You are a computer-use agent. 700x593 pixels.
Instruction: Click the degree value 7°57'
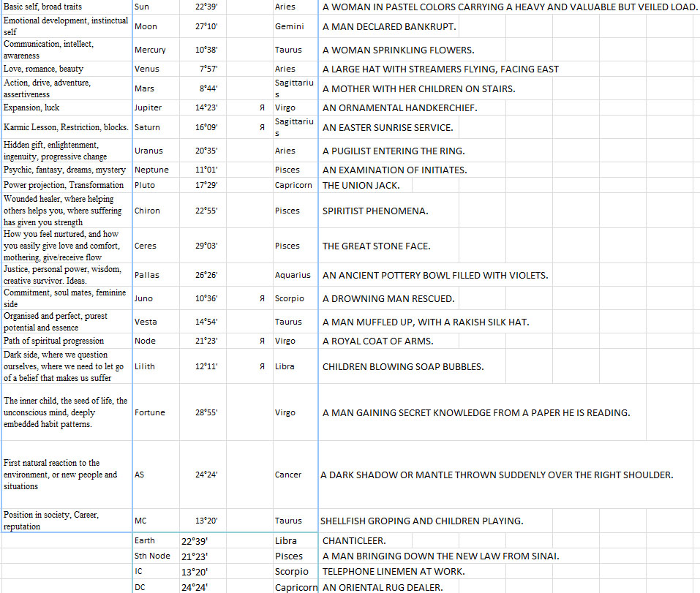pos(208,69)
